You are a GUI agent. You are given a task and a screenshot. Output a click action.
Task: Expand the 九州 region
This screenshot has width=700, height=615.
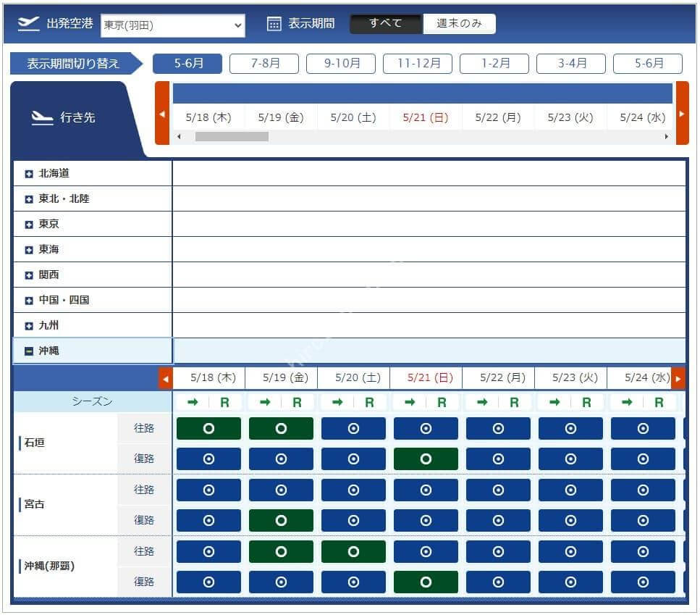point(29,326)
